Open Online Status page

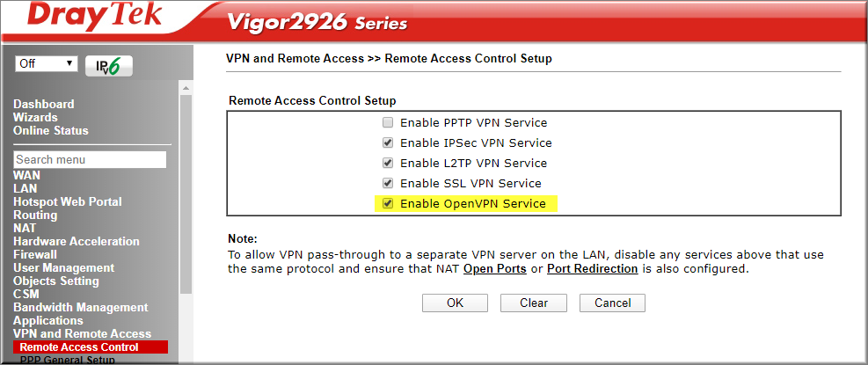tap(51, 131)
